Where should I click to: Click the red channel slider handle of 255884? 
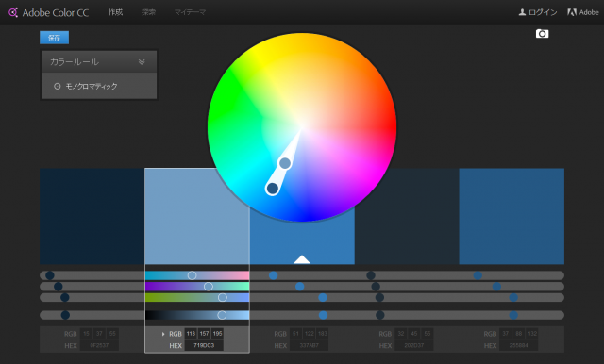tap(478, 275)
